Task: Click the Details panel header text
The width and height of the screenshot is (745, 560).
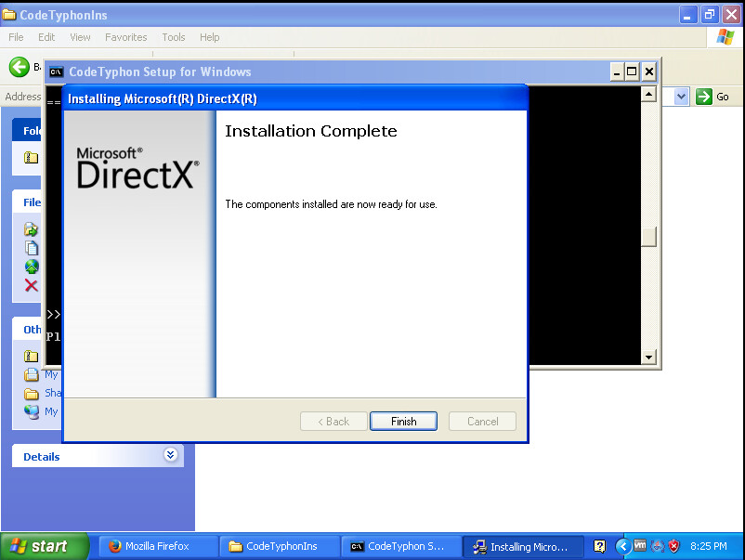Action: pos(41,457)
